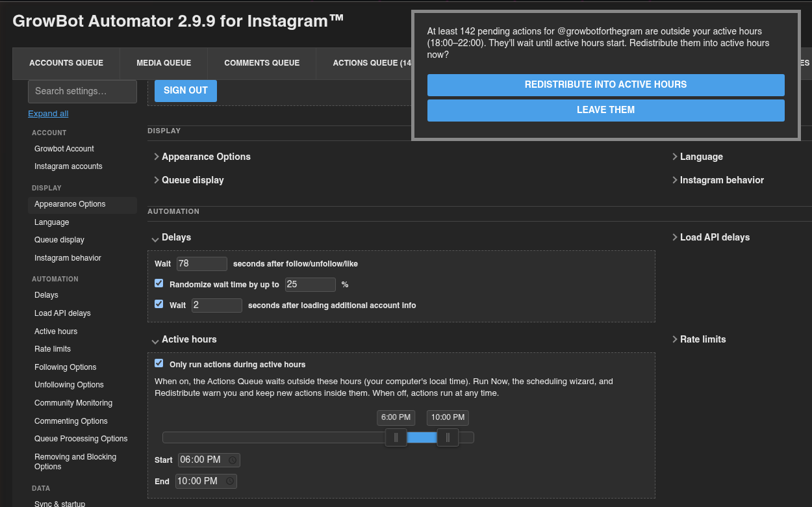812x507 pixels.
Task: Expand Load API delays section
Action: coord(711,237)
